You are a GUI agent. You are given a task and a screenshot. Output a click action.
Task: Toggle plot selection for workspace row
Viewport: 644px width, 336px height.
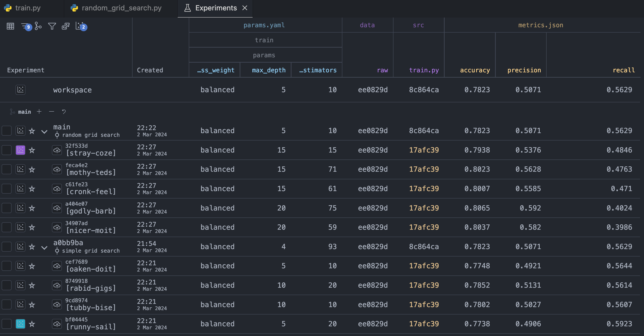[x=21, y=90]
